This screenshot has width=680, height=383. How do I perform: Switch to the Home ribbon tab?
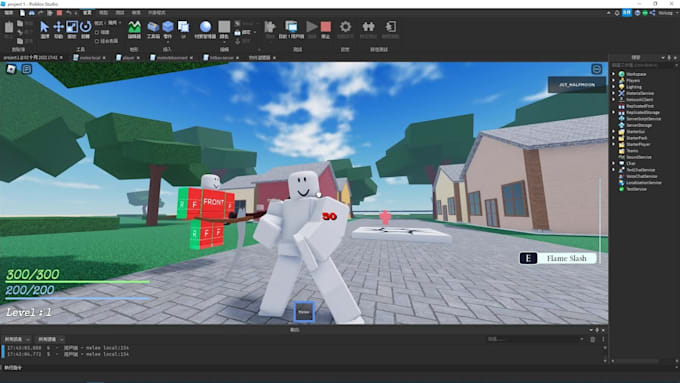tap(87, 13)
